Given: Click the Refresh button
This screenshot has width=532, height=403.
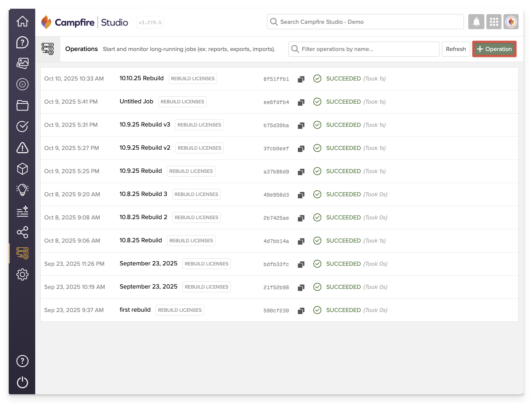Looking at the screenshot, I should (456, 49).
